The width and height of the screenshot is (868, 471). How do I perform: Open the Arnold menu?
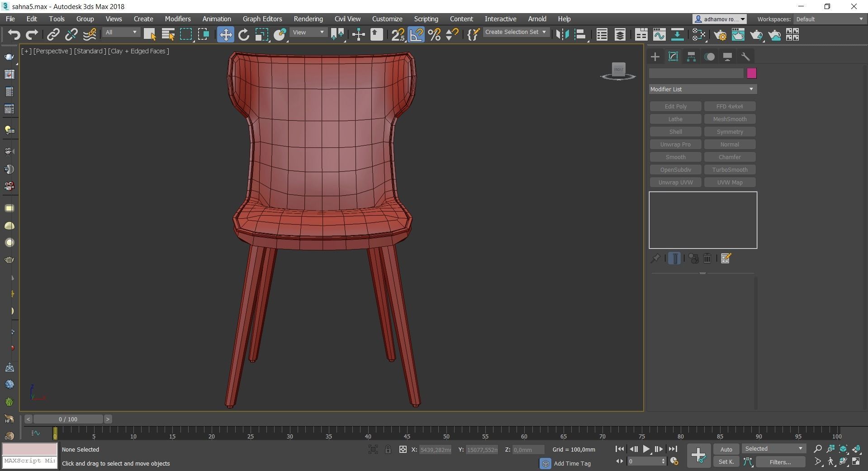point(537,19)
